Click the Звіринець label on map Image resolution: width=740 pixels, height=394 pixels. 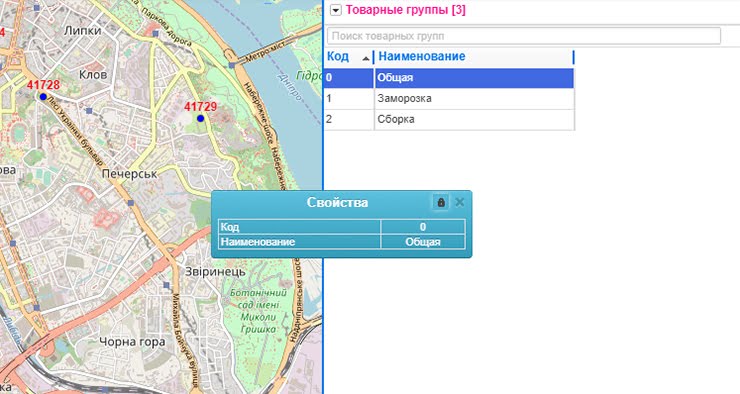pos(215,272)
